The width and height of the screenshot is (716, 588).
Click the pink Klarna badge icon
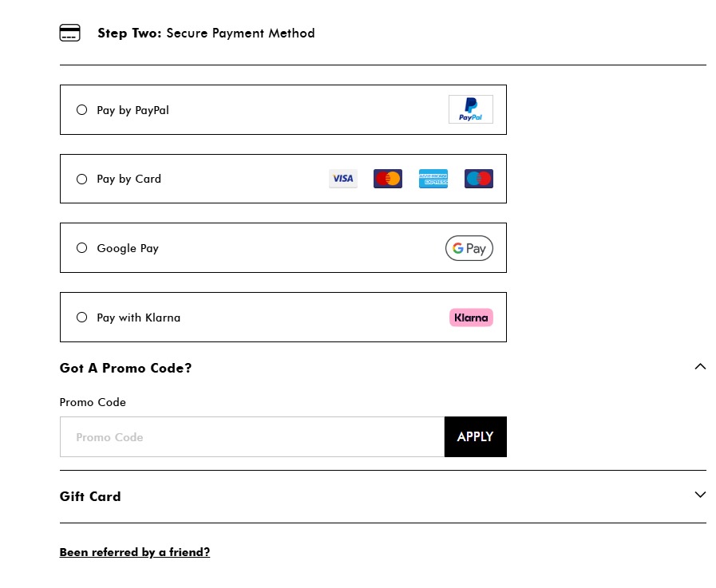[471, 318]
